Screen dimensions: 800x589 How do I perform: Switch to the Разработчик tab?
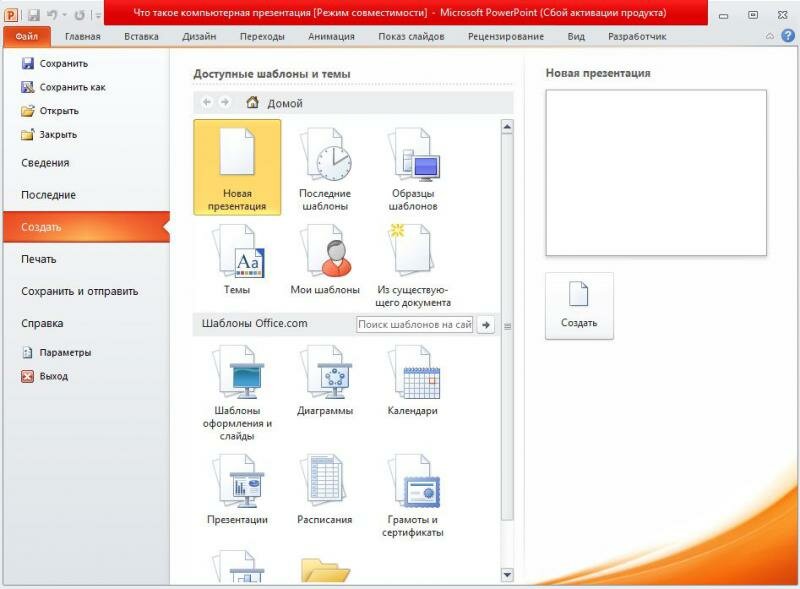(x=637, y=36)
